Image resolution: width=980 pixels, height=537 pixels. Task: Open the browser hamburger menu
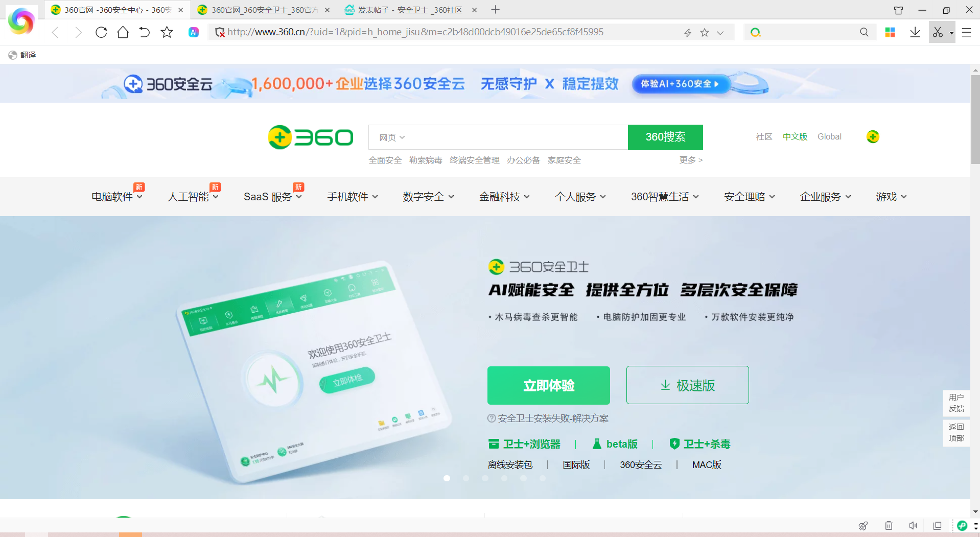coord(966,32)
